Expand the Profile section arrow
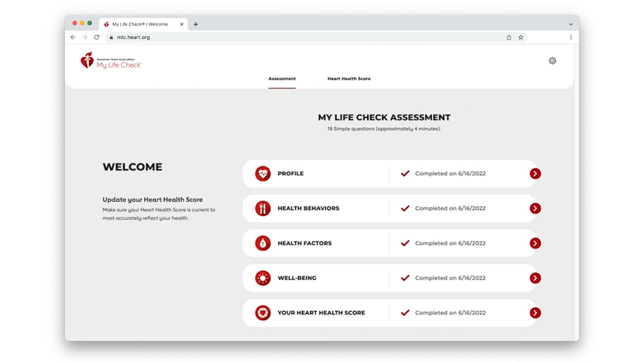644x362 pixels. click(x=535, y=174)
